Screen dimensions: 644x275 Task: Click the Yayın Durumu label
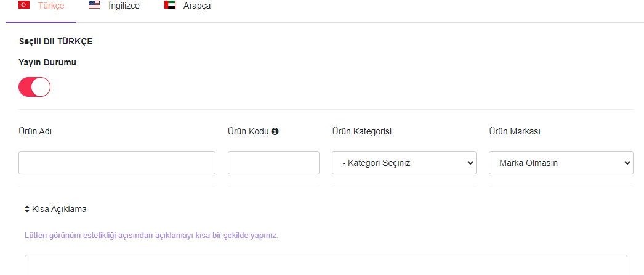click(x=47, y=62)
